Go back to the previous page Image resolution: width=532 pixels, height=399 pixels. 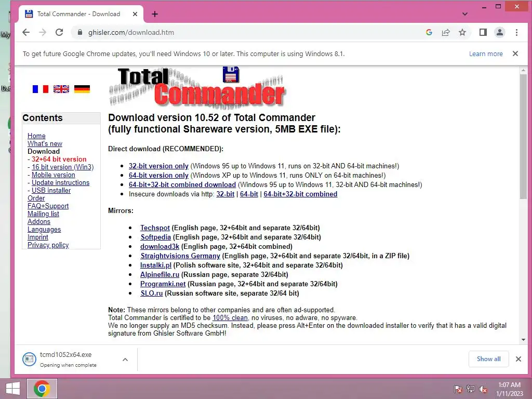point(26,32)
